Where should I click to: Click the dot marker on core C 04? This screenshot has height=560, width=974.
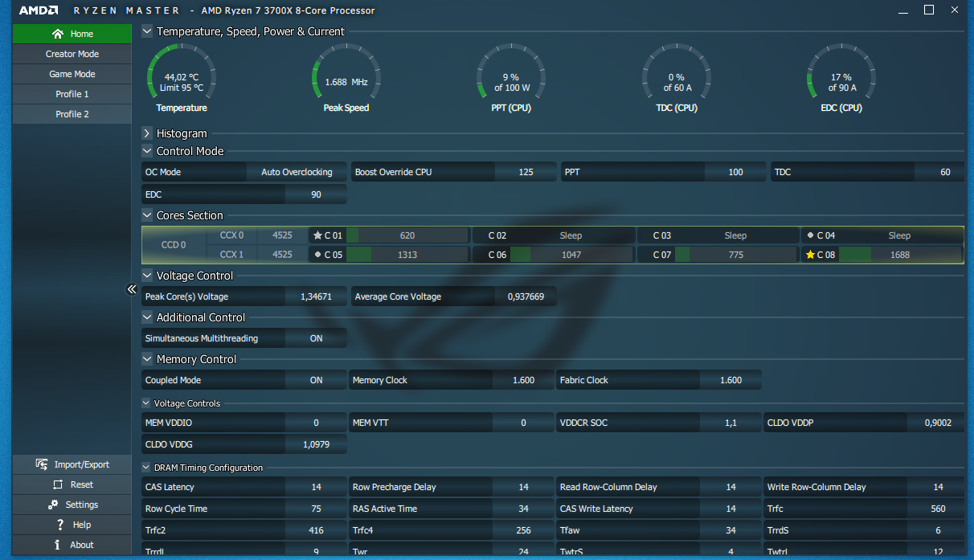point(810,235)
